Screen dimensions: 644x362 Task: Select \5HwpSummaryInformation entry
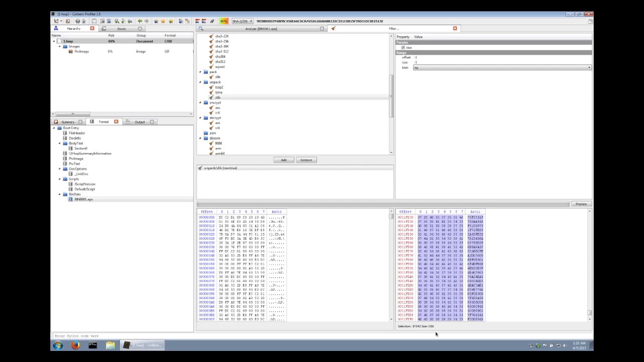coord(90,153)
